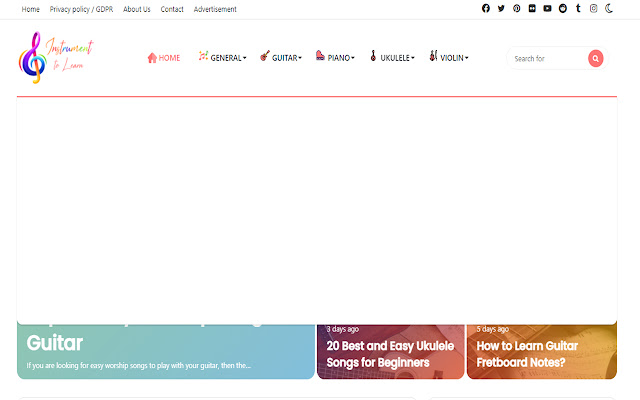Expand the PIANO dropdown arrow

353,58
